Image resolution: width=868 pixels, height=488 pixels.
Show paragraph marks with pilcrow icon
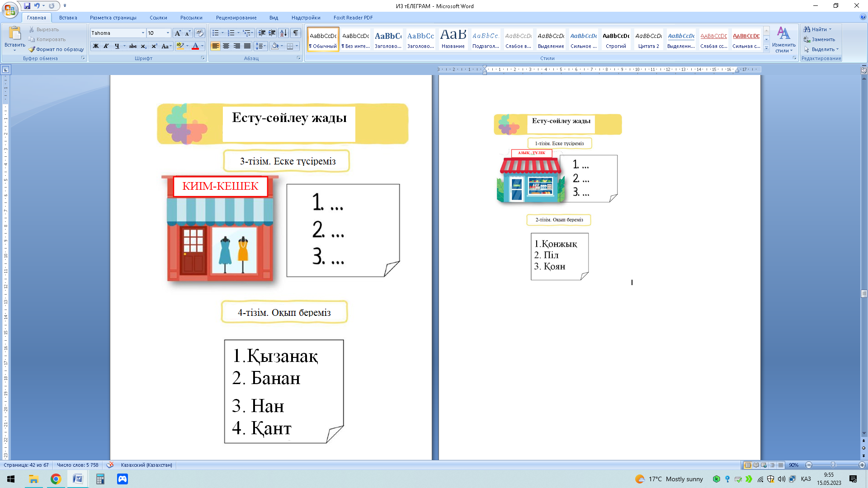click(x=296, y=33)
